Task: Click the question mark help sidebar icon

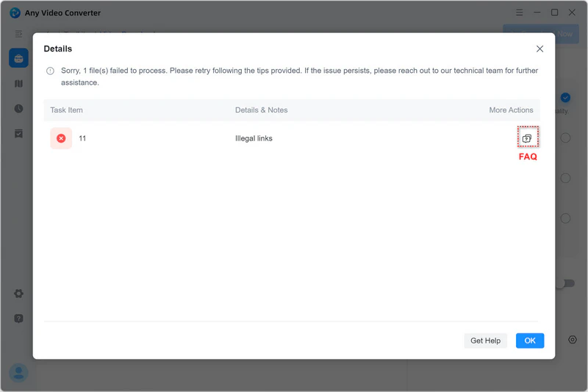Action: click(x=18, y=318)
